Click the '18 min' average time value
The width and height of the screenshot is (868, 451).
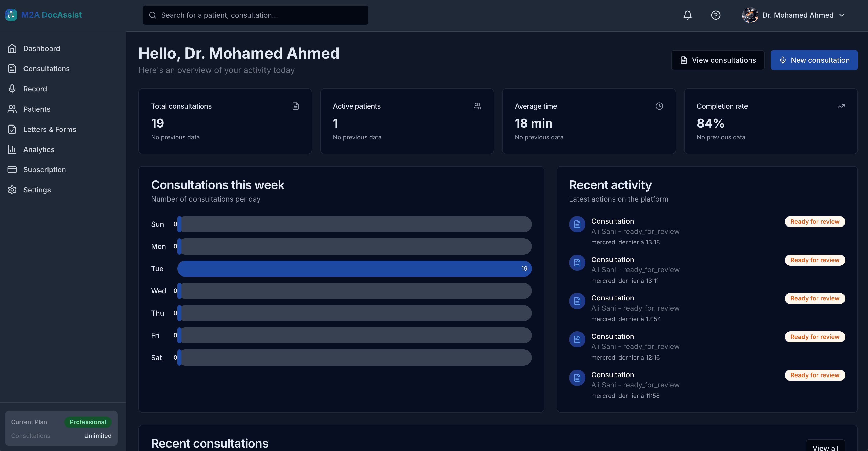(533, 123)
